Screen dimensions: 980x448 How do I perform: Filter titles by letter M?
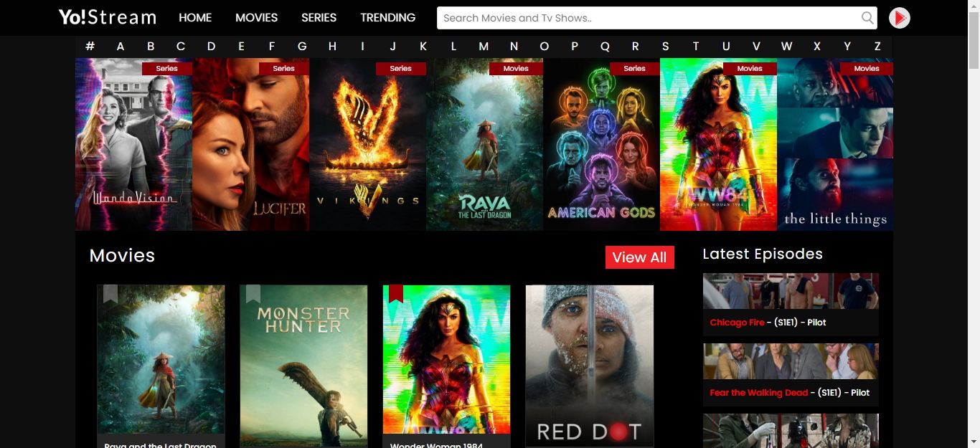click(x=484, y=46)
